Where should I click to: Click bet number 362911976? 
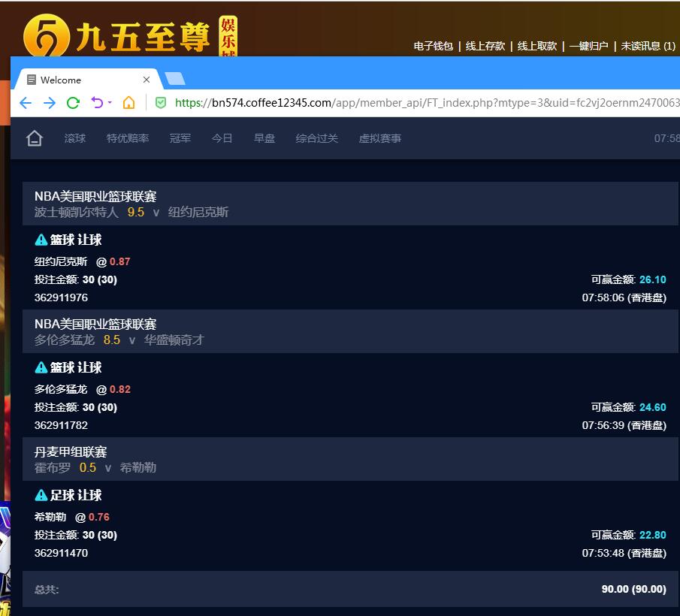click(x=61, y=297)
